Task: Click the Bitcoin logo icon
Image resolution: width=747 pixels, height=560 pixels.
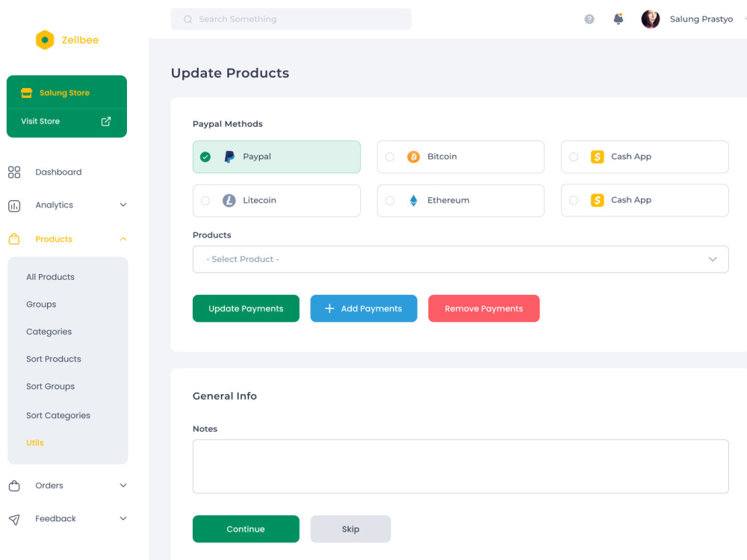Action: click(x=414, y=157)
